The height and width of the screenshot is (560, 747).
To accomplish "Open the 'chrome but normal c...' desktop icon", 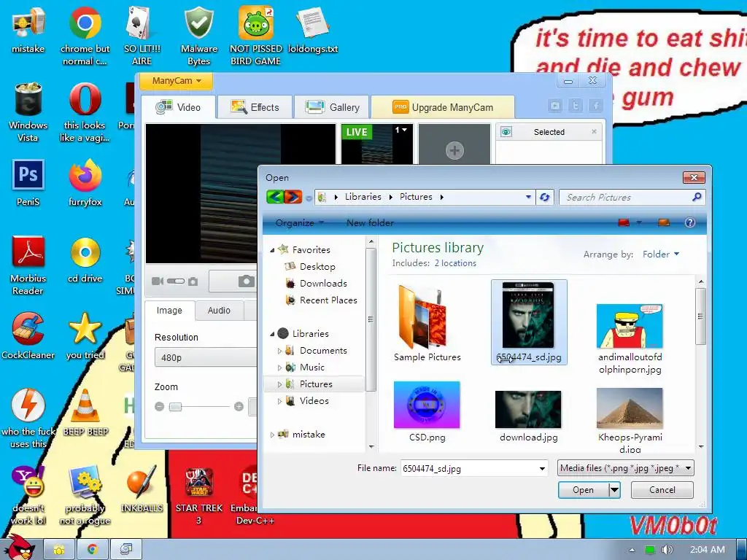I will 85,36.
